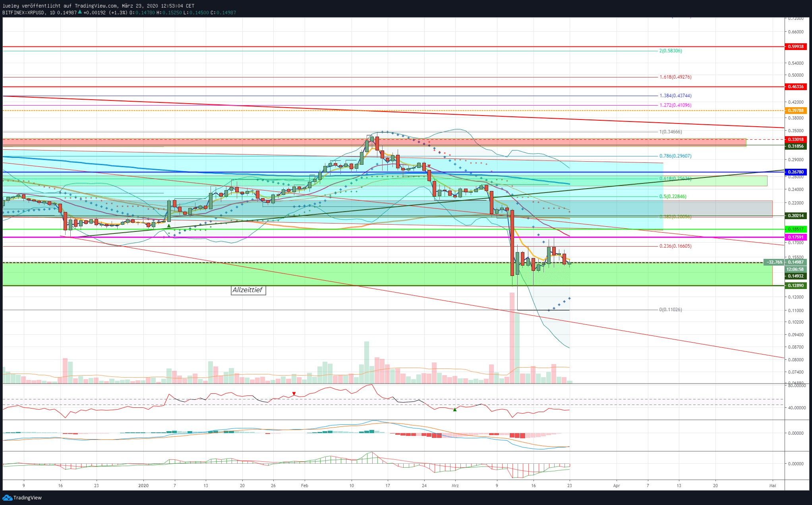Viewport: 812px width, 505px height.
Task: Click green up-arrow marker below January candles
Action: point(169,226)
